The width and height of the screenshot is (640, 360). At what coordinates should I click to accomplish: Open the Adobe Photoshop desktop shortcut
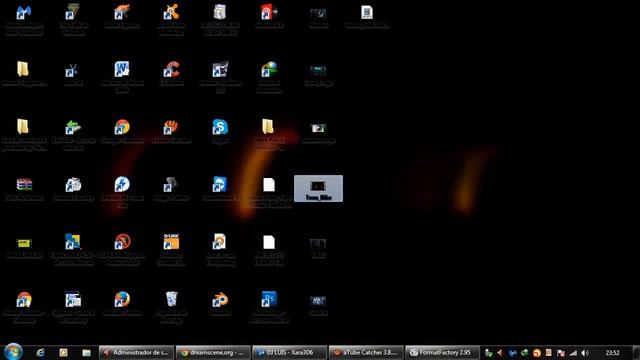pos(269,299)
